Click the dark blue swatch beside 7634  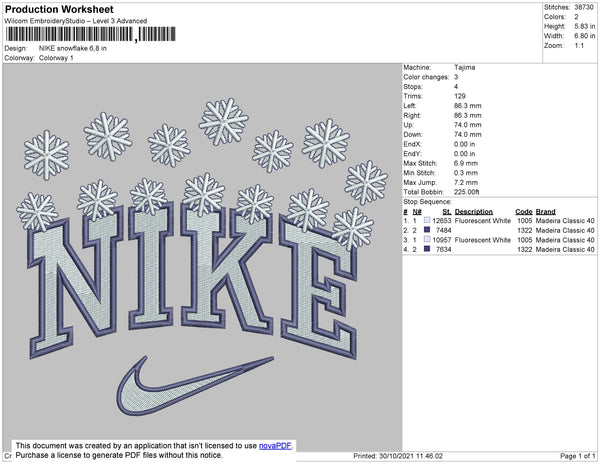click(x=427, y=249)
